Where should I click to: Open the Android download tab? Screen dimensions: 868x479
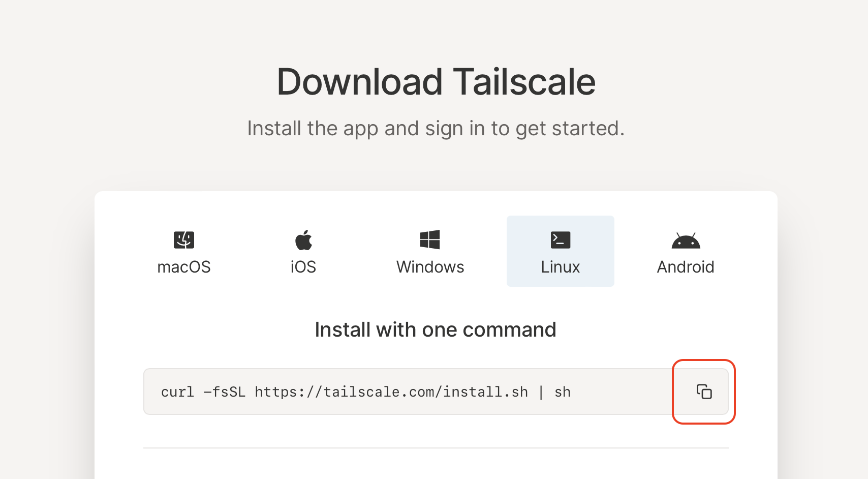pos(686,251)
